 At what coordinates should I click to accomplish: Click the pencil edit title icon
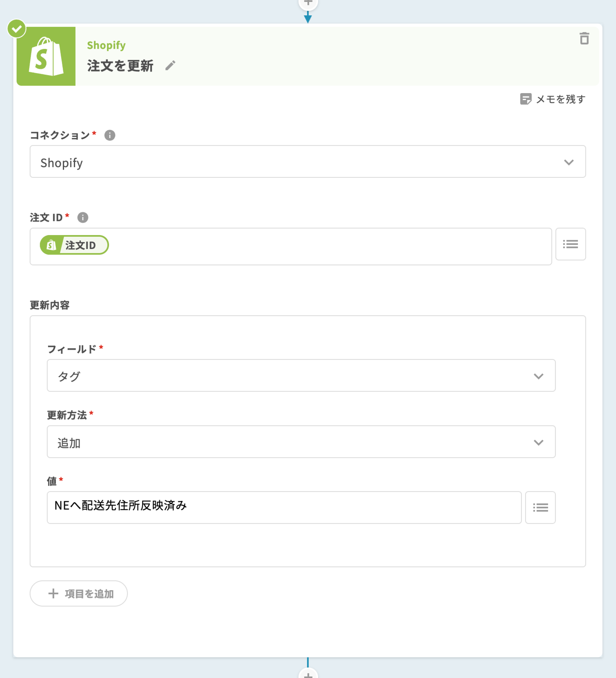(x=170, y=65)
